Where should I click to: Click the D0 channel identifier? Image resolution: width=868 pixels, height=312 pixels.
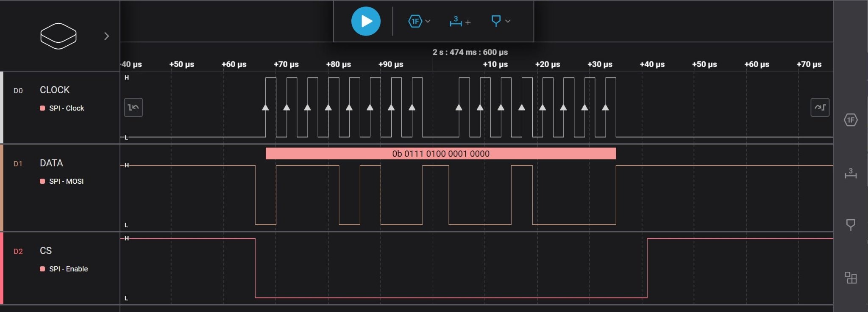coord(18,91)
